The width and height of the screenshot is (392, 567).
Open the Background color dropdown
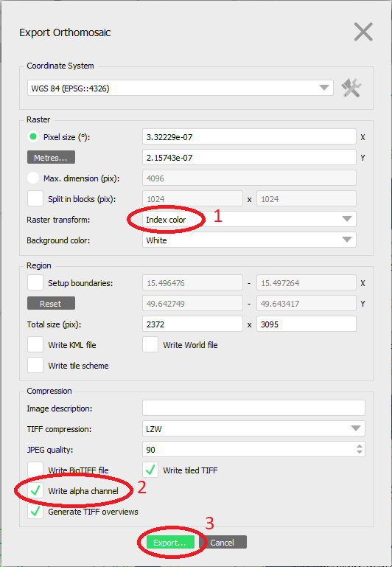pyautogui.click(x=249, y=240)
